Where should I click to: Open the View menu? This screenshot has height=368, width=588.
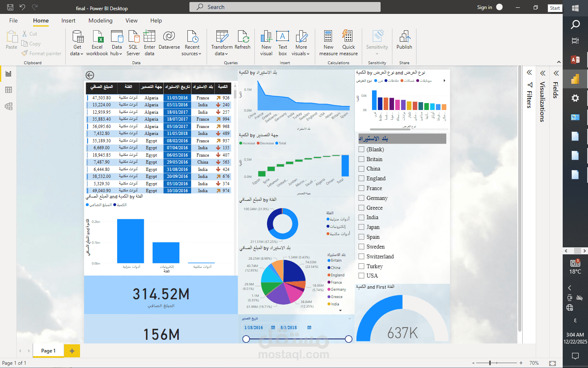(131, 20)
